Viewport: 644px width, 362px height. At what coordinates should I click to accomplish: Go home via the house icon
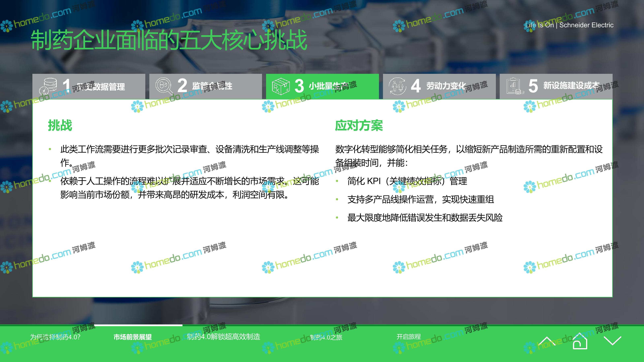[x=580, y=341]
